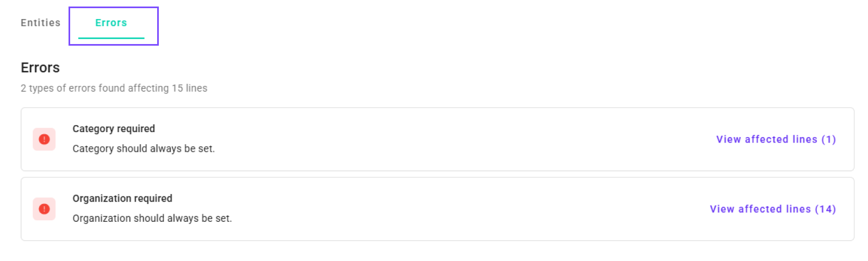Click the '(1)' count in Category row link

(x=828, y=139)
